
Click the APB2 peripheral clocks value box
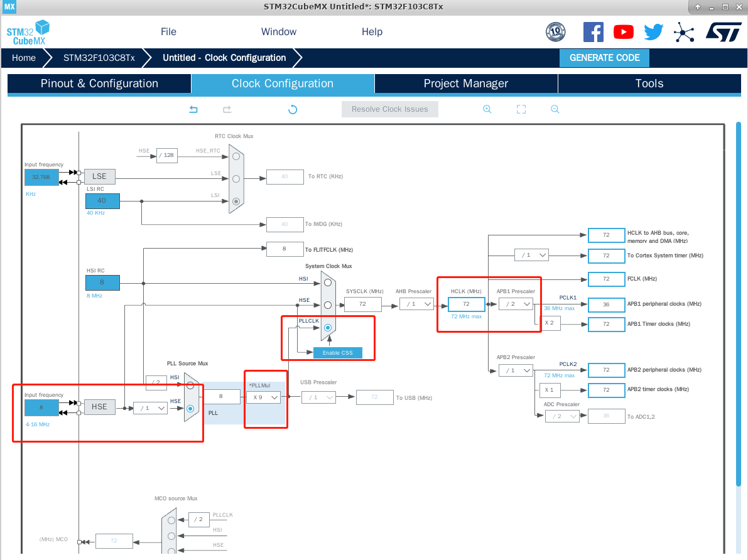(x=606, y=370)
